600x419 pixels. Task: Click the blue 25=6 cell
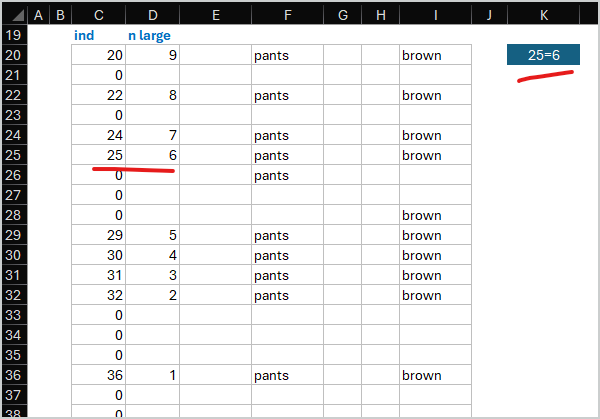(543, 56)
